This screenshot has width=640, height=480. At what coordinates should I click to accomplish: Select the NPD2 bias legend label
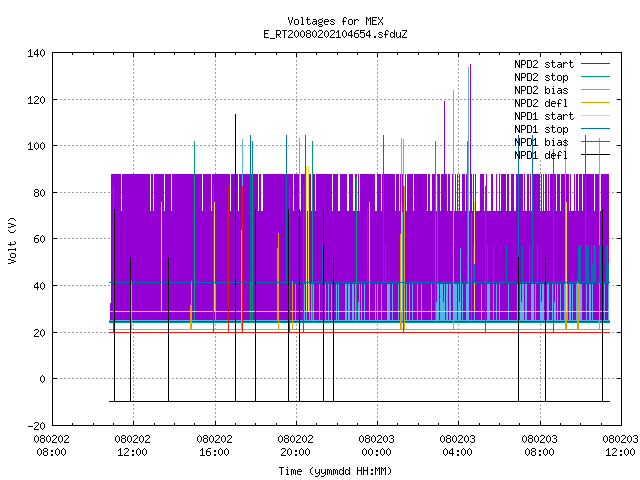point(541,90)
